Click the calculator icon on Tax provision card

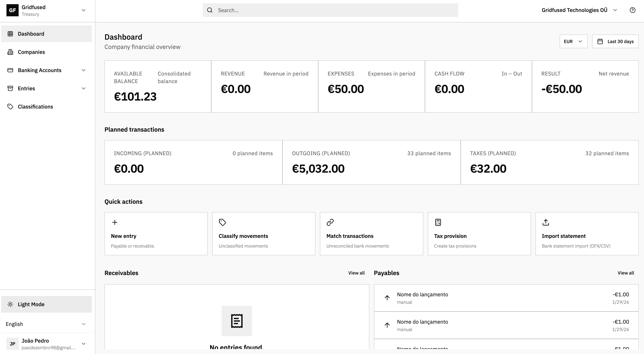click(438, 222)
